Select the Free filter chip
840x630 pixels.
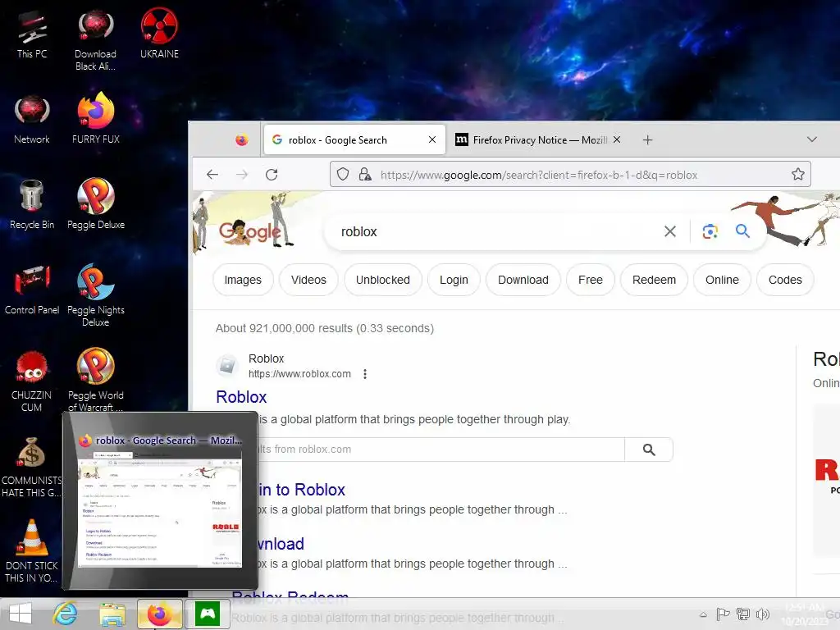coord(591,280)
